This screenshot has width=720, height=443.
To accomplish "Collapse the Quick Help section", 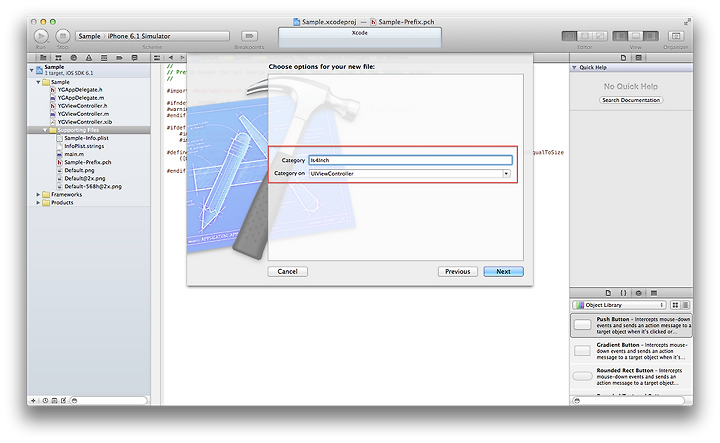I will pyautogui.click(x=574, y=67).
